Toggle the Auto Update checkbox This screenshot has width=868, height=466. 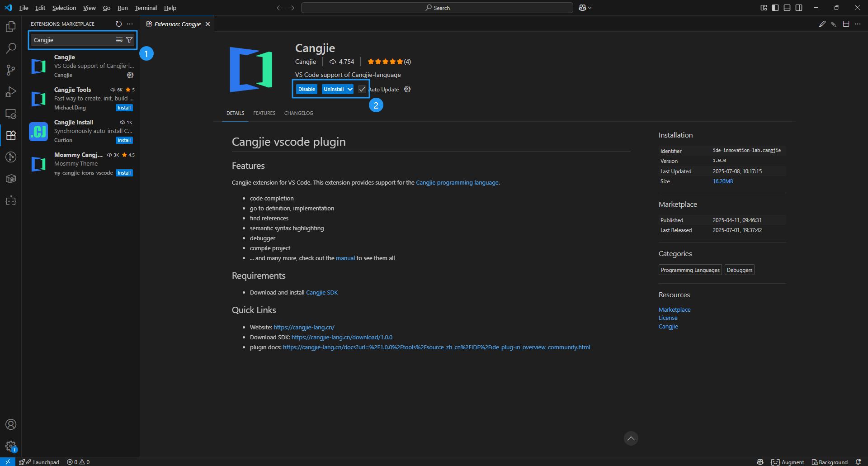tap(362, 89)
